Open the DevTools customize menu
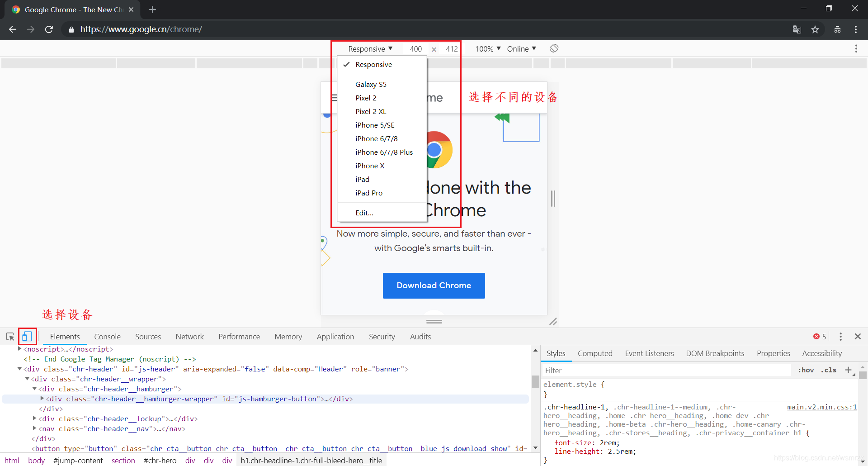The image size is (868, 466). (x=840, y=337)
